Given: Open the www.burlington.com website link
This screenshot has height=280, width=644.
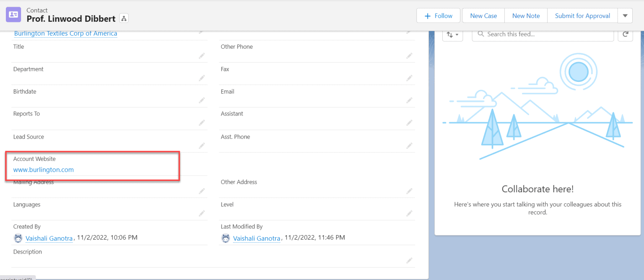Looking at the screenshot, I should (43, 170).
